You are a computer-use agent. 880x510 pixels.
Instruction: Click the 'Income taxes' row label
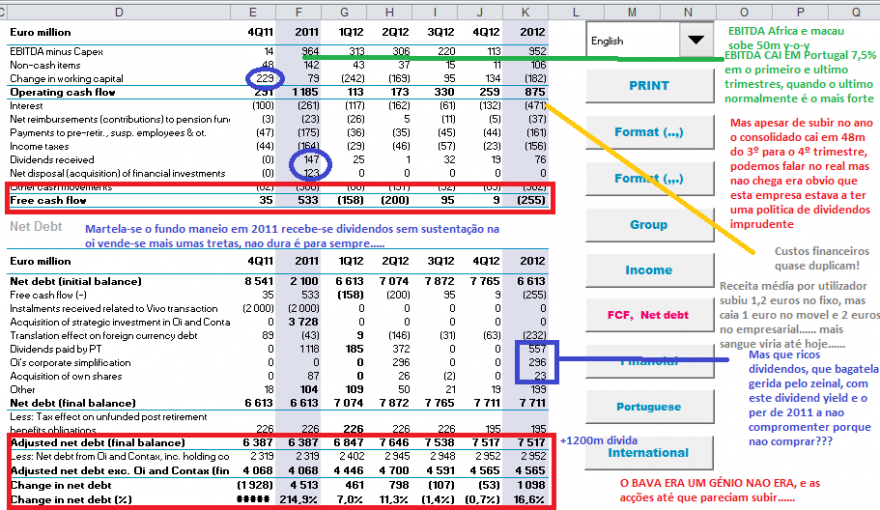point(39,146)
